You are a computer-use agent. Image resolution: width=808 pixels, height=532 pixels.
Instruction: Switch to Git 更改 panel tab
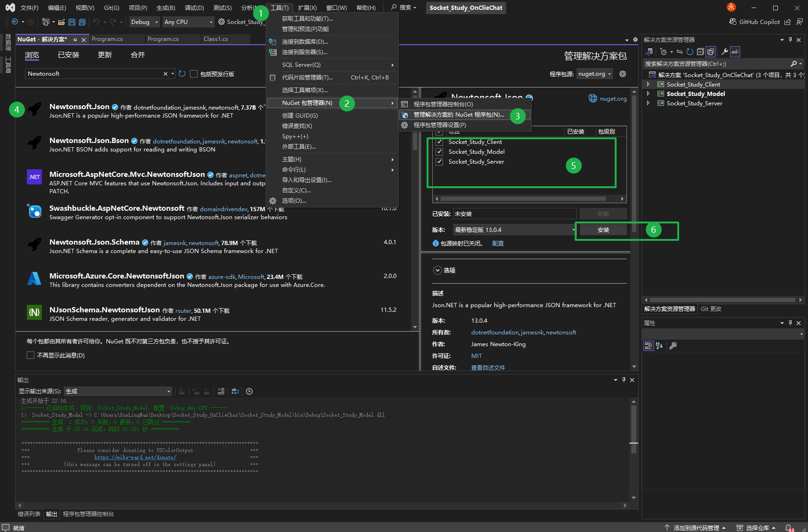tap(711, 309)
